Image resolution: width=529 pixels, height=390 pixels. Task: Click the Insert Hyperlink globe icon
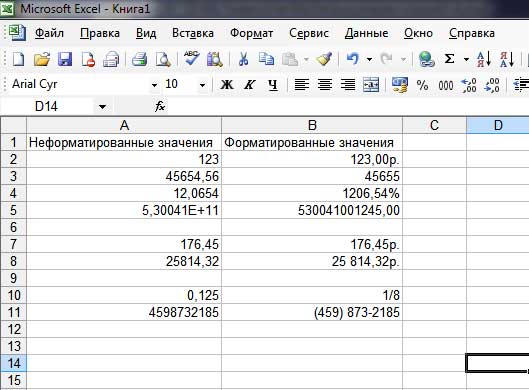tap(426, 59)
